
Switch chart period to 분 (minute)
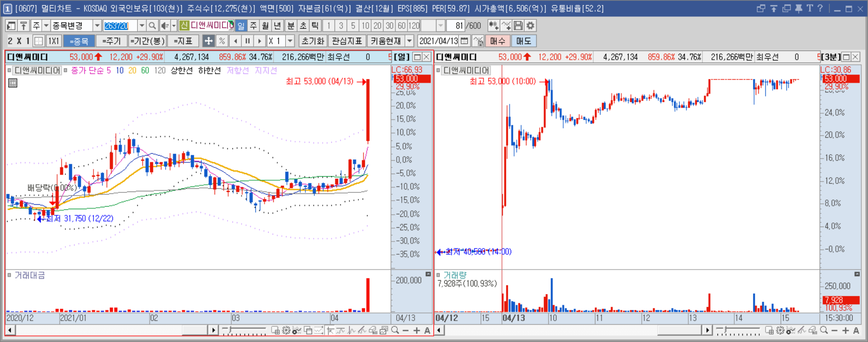(291, 26)
